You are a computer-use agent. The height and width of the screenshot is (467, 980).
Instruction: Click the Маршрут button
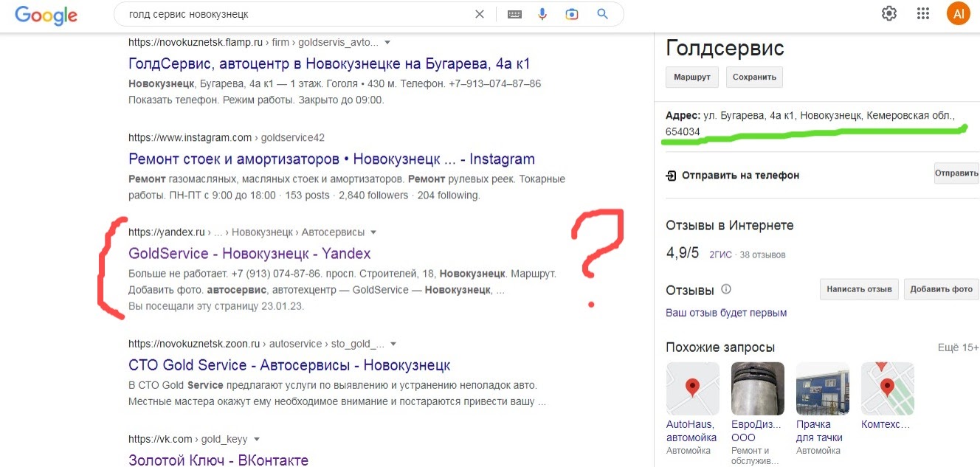692,77
